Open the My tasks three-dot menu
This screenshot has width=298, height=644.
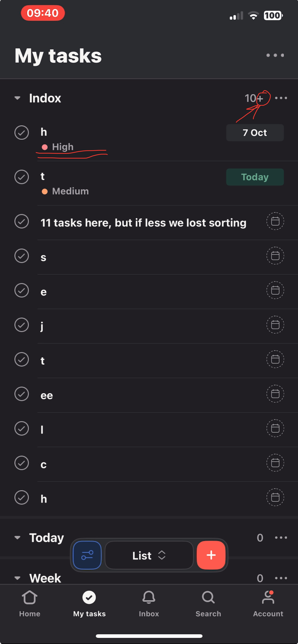point(275,55)
